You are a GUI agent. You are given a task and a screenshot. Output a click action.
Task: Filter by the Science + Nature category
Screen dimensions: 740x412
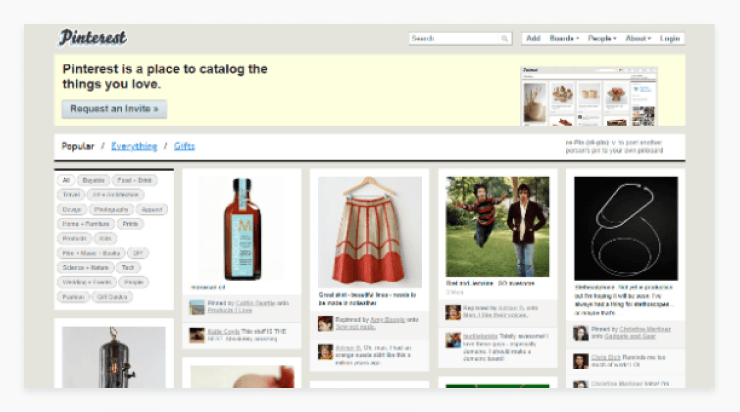86,268
